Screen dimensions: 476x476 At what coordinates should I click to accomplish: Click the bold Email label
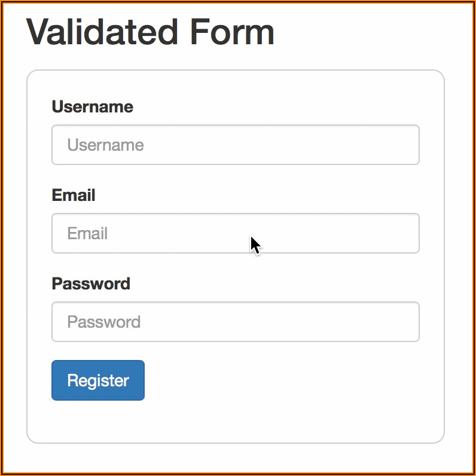tap(74, 195)
